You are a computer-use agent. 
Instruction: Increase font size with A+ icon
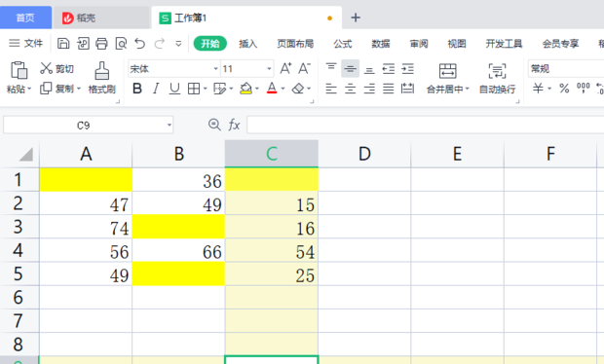point(285,68)
